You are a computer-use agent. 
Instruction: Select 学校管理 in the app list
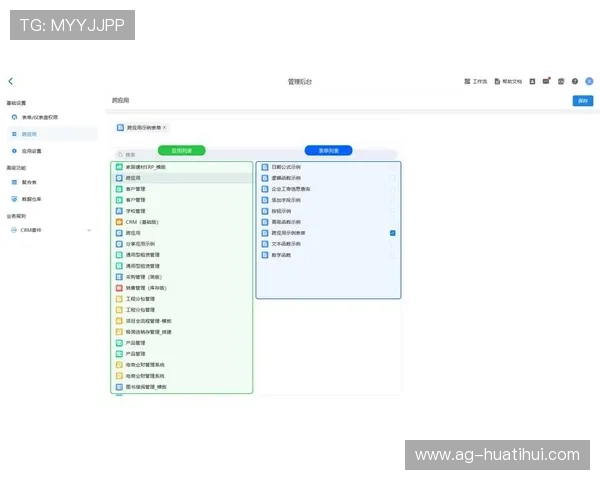(x=182, y=211)
